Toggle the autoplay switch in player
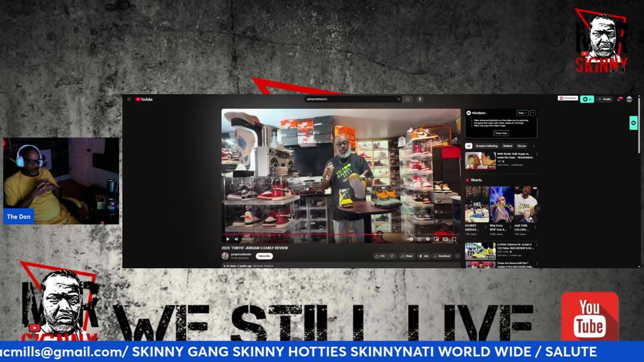 (x=410, y=239)
